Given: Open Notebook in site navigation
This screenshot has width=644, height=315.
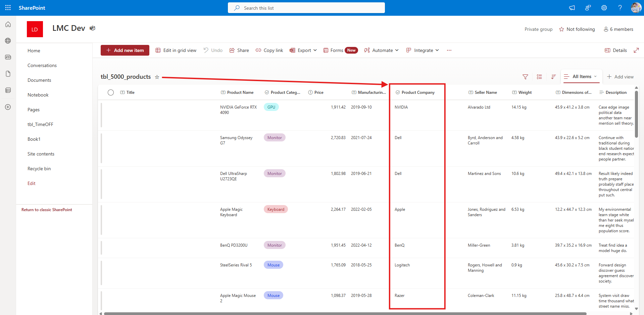Looking at the screenshot, I should point(38,95).
